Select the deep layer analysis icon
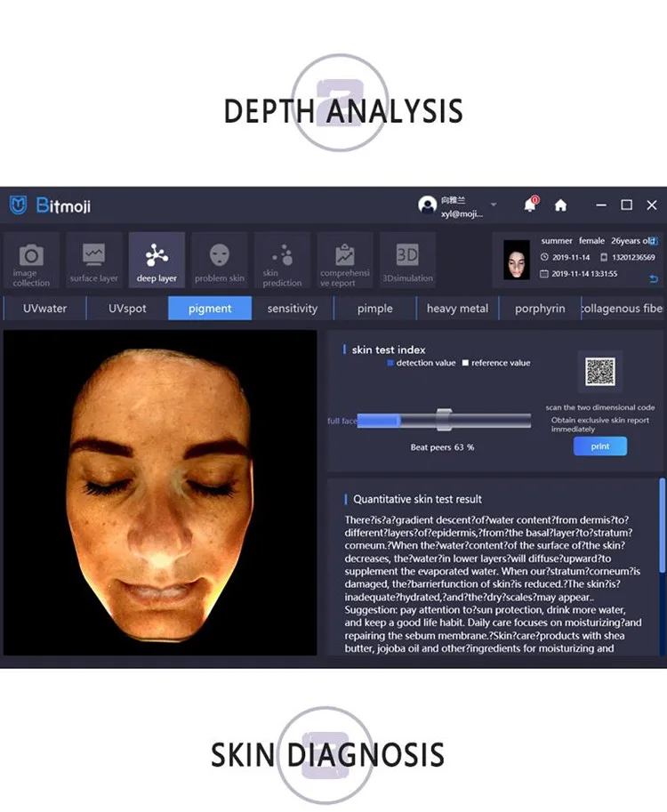Screen dimensions: 667x812 [157, 260]
